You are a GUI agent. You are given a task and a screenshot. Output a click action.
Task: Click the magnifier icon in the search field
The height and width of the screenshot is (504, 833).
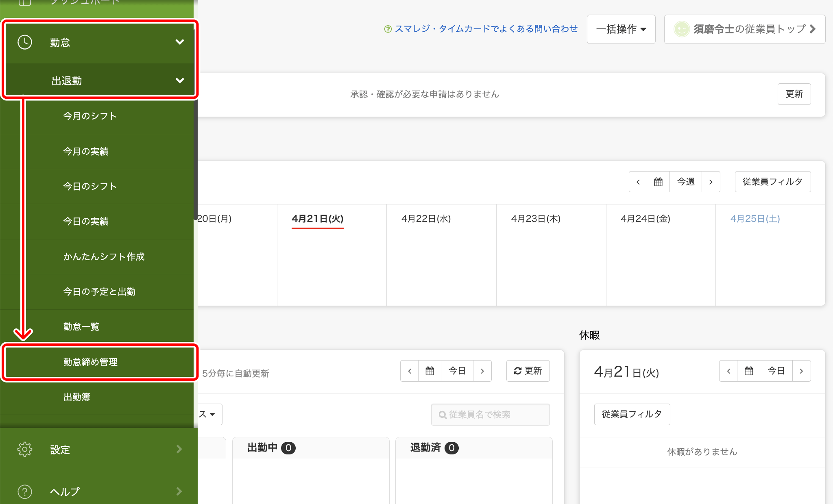(442, 415)
